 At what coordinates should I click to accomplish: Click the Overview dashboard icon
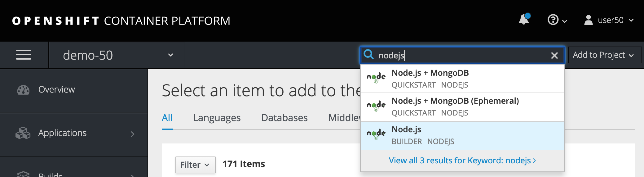pos(23,90)
